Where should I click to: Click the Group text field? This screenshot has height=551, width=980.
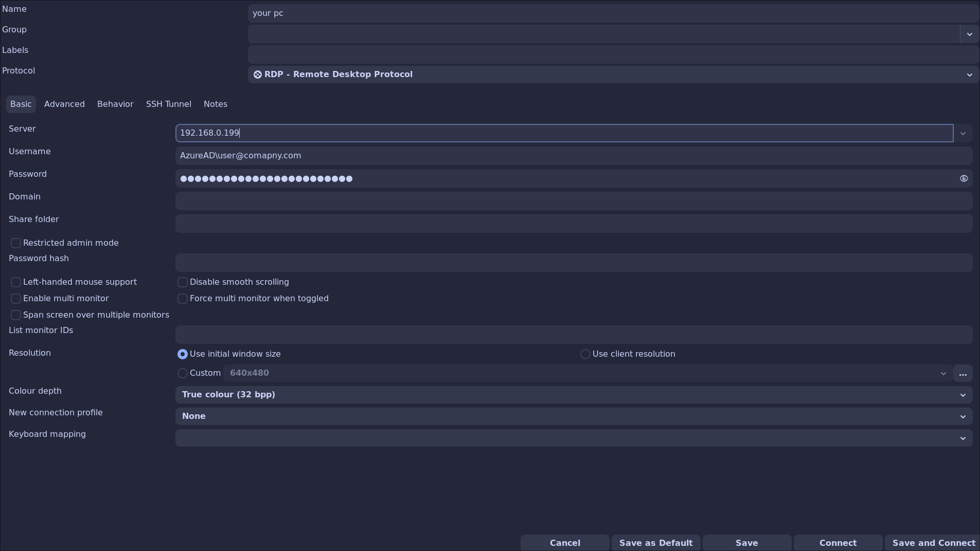[x=604, y=34]
